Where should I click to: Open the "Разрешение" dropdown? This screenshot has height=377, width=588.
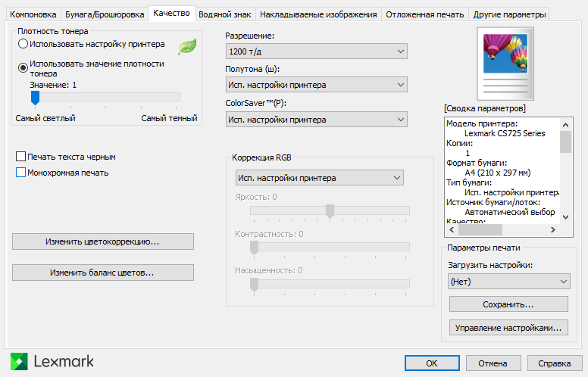[316, 51]
